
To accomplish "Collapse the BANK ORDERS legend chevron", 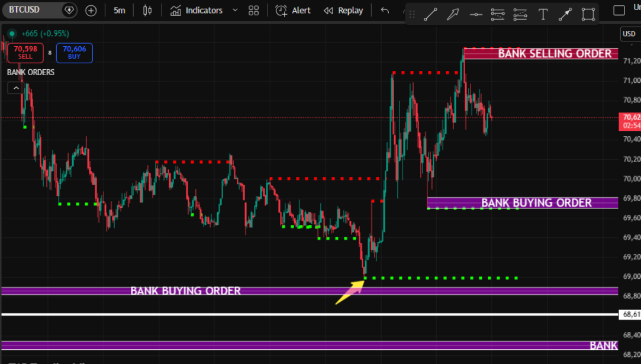I will click(x=15, y=87).
